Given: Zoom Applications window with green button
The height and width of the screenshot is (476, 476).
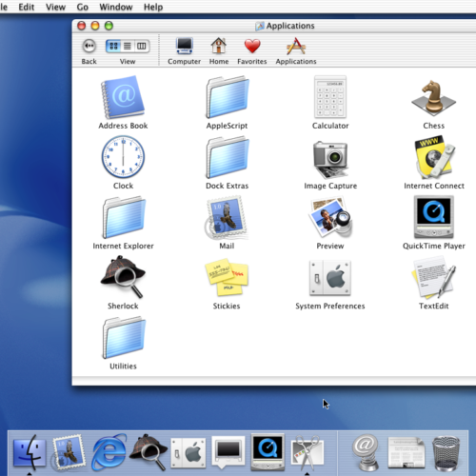Looking at the screenshot, I should [x=109, y=26].
